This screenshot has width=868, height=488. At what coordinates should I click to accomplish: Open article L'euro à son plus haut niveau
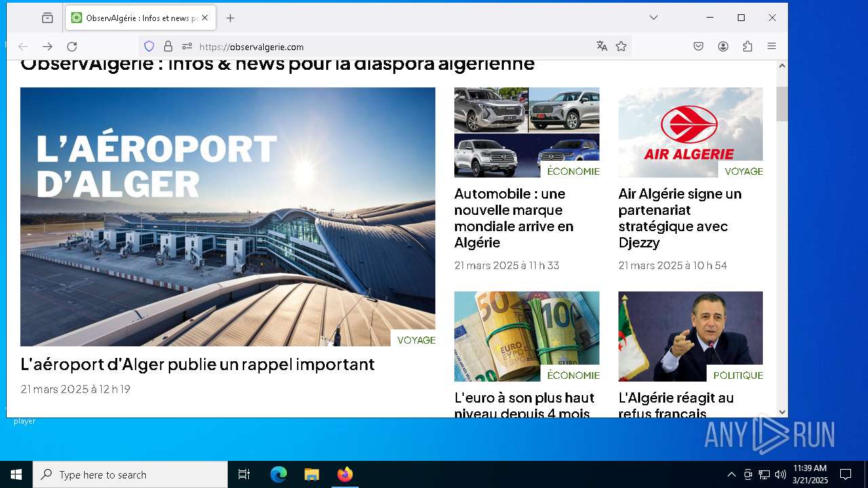tap(524, 405)
